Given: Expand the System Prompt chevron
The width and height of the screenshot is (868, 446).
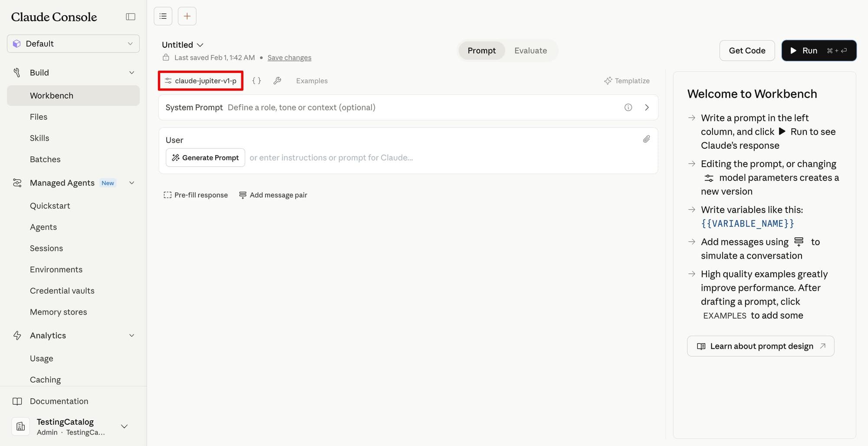Looking at the screenshot, I should coord(647,108).
